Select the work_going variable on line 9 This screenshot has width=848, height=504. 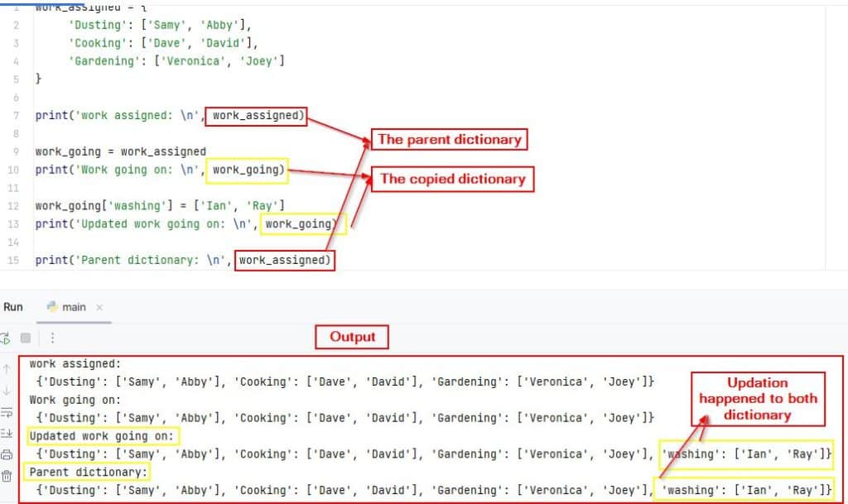click(54, 151)
